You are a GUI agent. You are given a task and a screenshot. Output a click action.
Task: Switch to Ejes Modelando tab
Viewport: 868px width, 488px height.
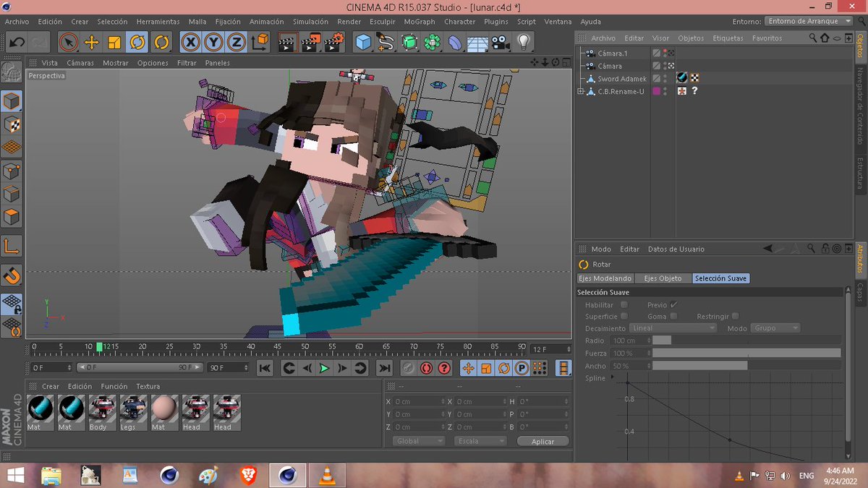pyautogui.click(x=605, y=278)
